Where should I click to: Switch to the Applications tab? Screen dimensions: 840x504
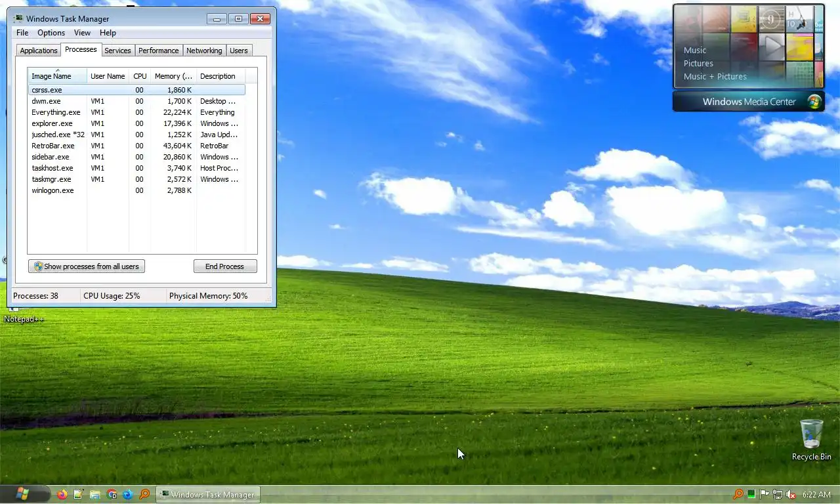[39, 51]
